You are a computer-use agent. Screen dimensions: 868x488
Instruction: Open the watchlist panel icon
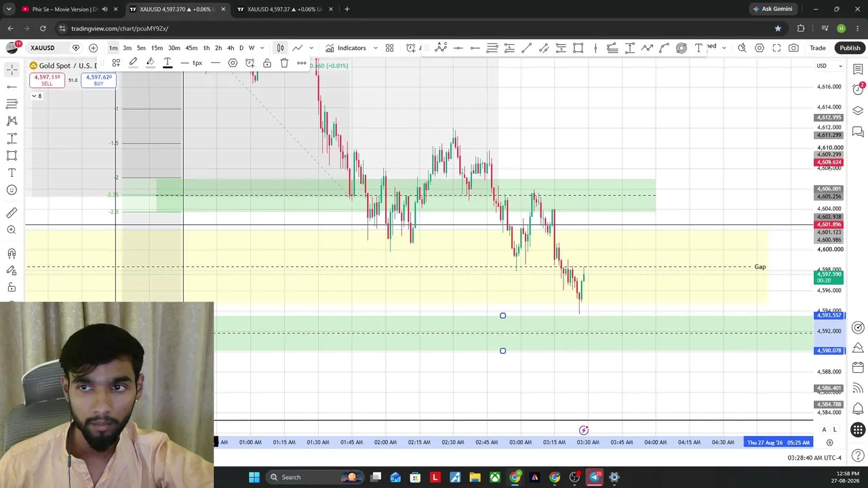point(858,69)
